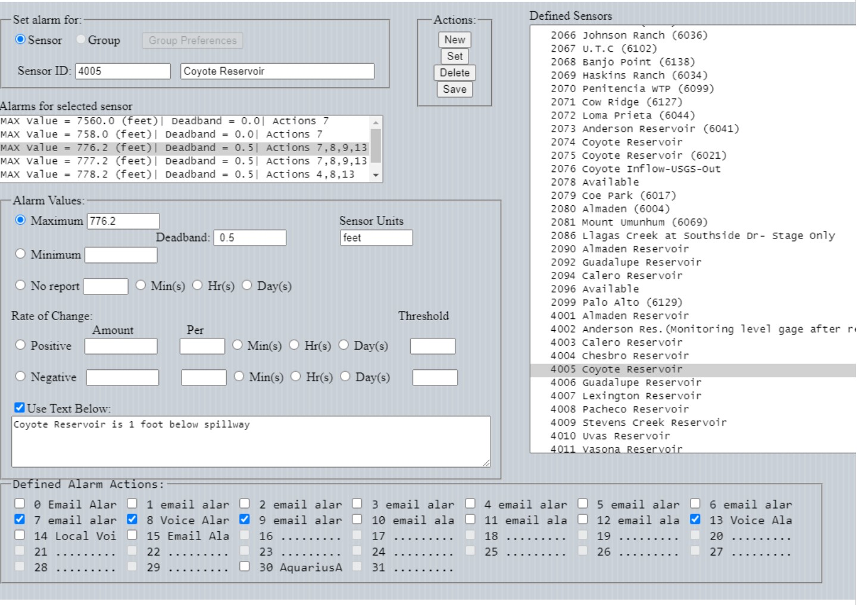
Task: Enable the Positive rate of change option
Action: coord(20,345)
